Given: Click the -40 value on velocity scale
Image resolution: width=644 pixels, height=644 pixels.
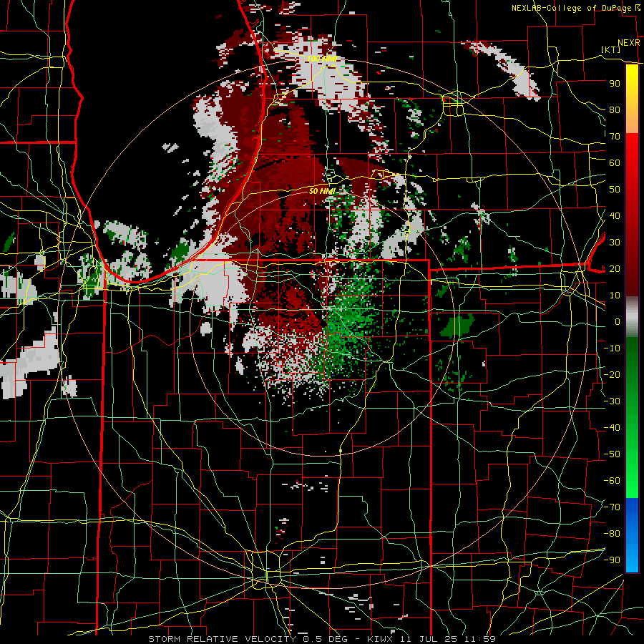Looking at the screenshot, I should (x=612, y=428).
